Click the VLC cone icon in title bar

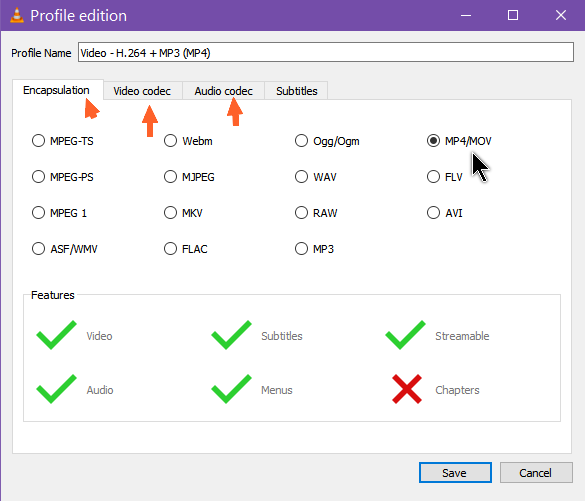click(17, 15)
